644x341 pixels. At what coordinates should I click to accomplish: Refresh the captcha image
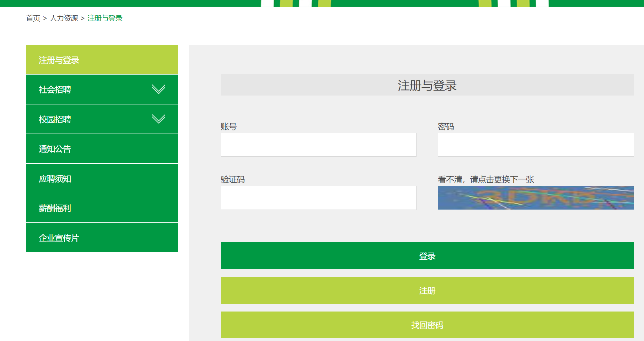point(536,198)
